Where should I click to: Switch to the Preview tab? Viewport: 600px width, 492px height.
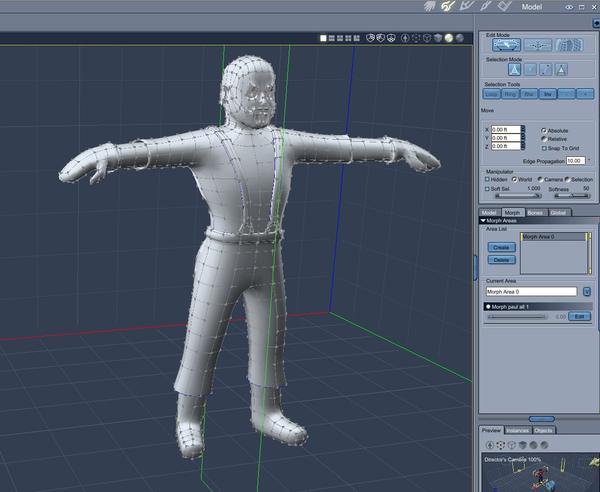pyautogui.click(x=491, y=430)
